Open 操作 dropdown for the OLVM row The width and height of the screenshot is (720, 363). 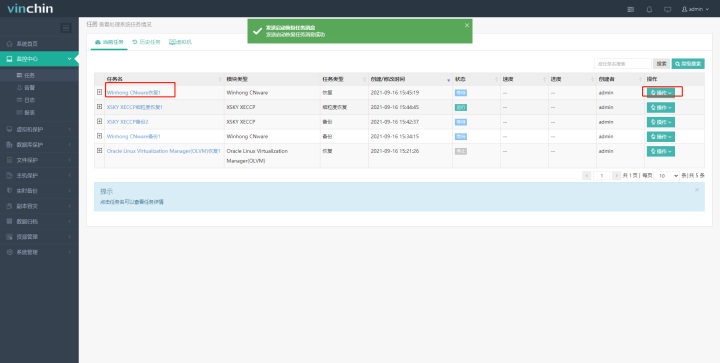coord(661,151)
